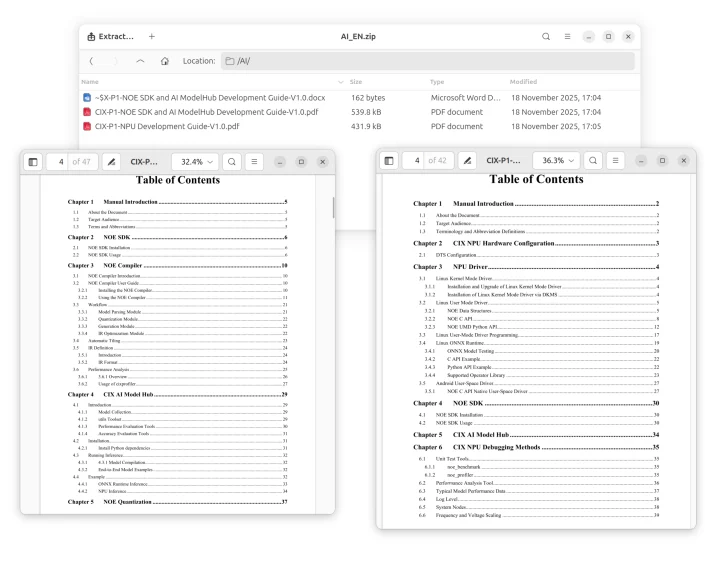Click the home location icon
Screen dimensions: 720x562
(164, 61)
